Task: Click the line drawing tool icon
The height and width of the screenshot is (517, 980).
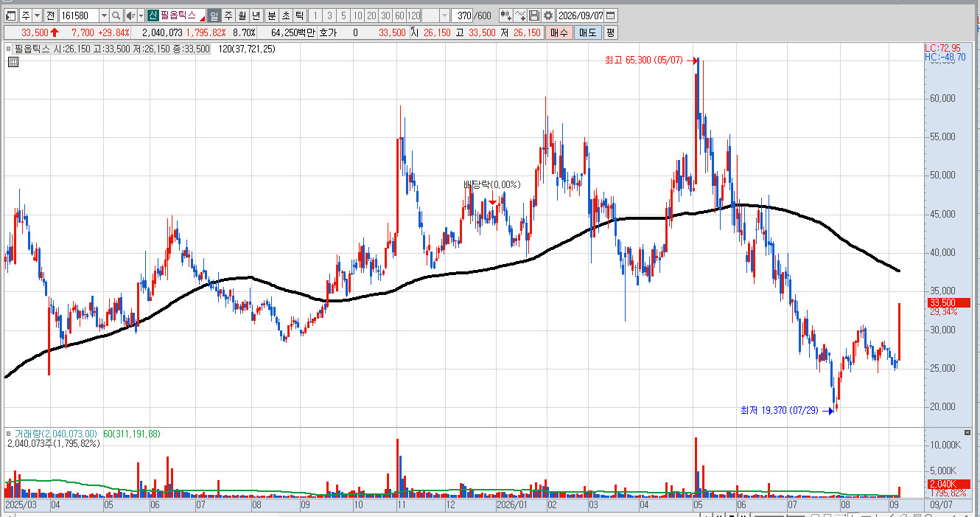Action: pyautogui.click(x=520, y=15)
